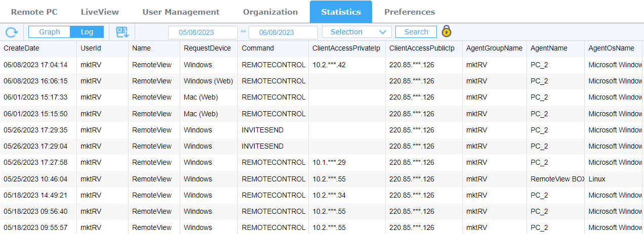The image size is (644, 234).
Task: Click the AgentGroupName column header
Action: [x=494, y=49]
